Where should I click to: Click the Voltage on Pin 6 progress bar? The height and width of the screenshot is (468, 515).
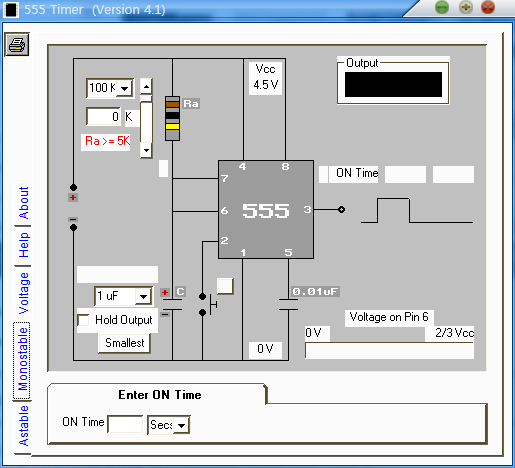click(389, 351)
